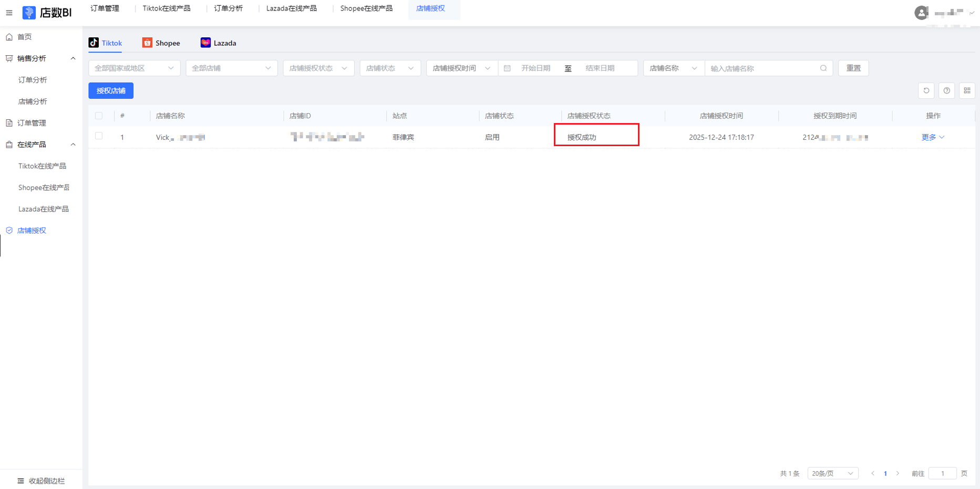Click the refresh icon above the table
The image size is (980, 489).
[926, 90]
